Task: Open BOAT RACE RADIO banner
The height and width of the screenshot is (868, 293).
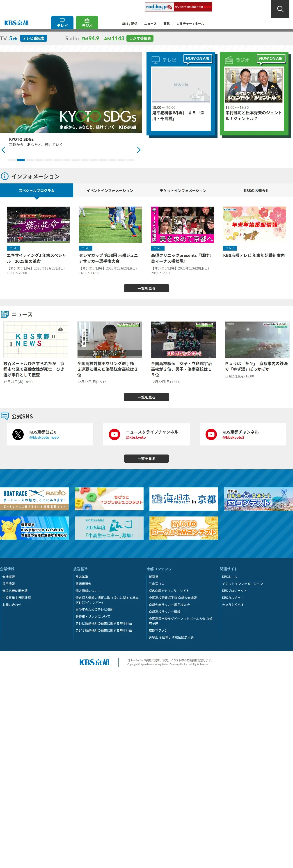Action: click(x=34, y=499)
